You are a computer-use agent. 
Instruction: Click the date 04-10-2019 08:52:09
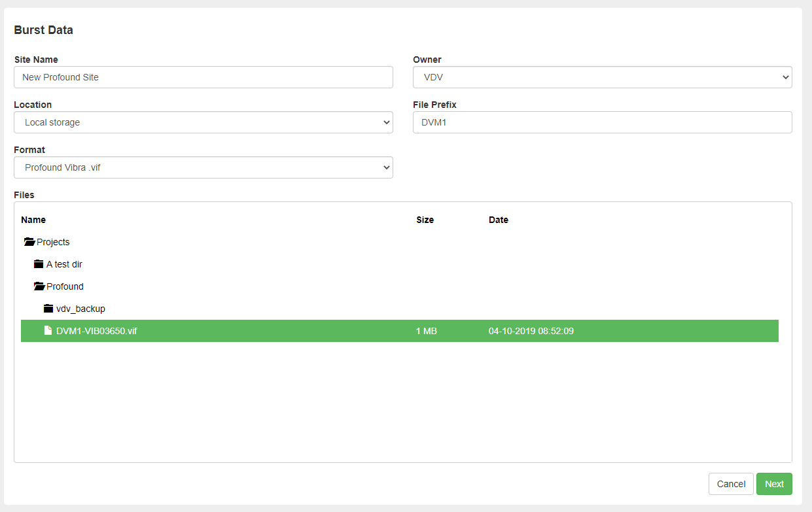[x=531, y=331]
